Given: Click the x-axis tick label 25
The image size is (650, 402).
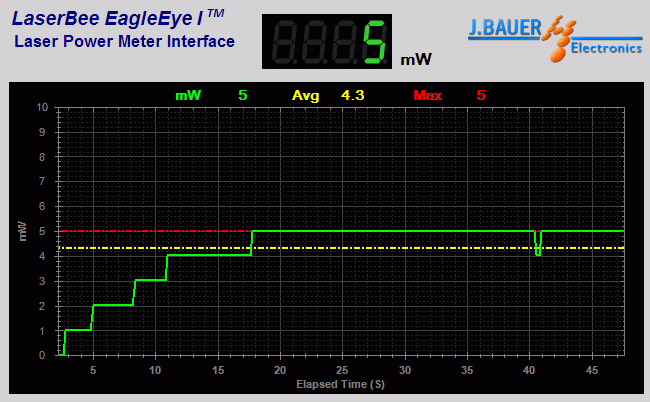Looking at the screenshot, I should tap(342, 370).
